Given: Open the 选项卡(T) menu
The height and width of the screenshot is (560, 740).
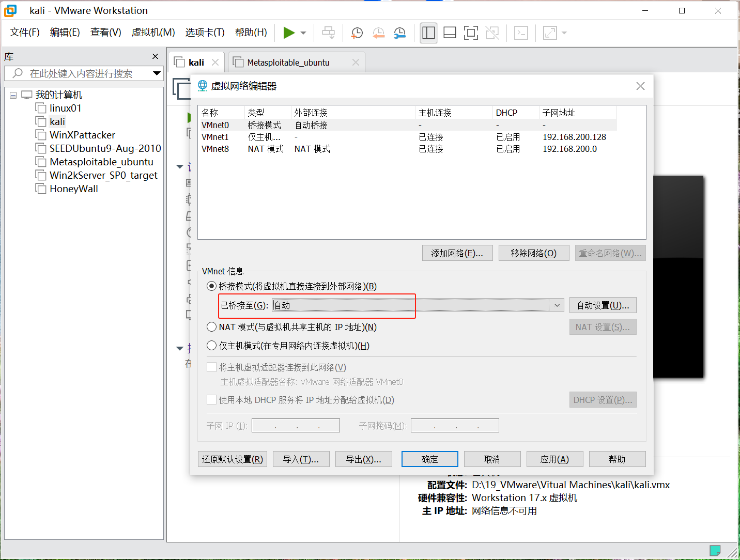Looking at the screenshot, I should 205,33.
